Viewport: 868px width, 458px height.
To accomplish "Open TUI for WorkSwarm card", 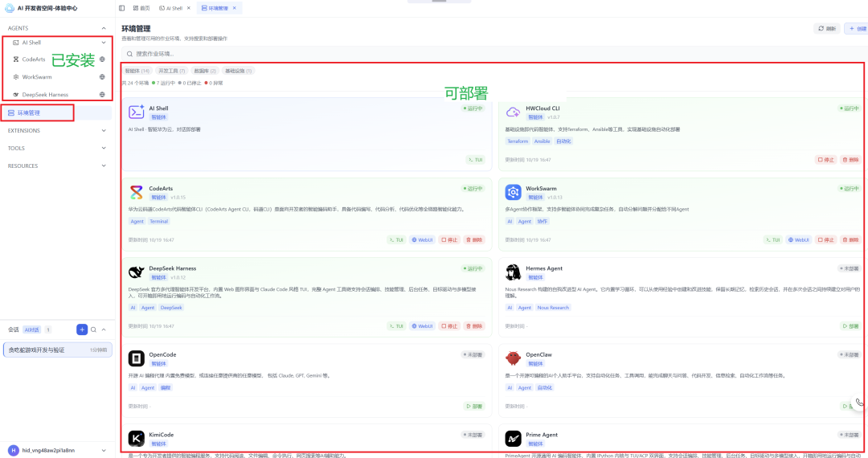I will coord(772,240).
